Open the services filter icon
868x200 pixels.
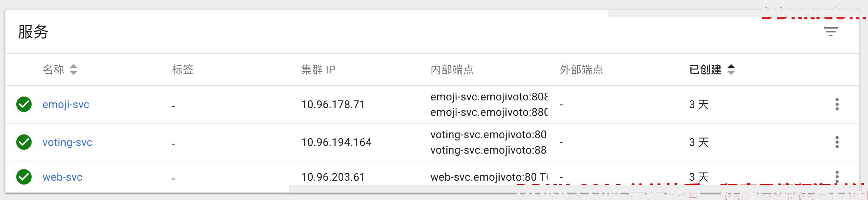(831, 32)
